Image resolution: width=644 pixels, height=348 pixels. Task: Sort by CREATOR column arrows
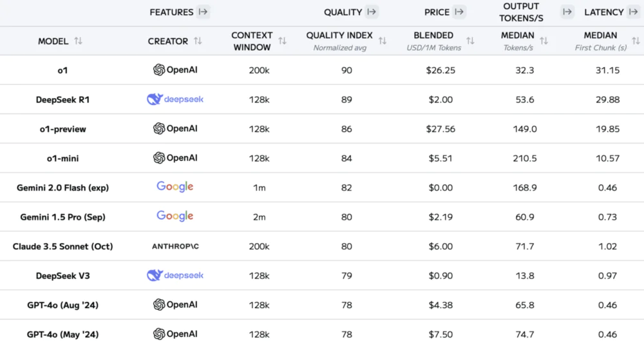[x=198, y=41]
